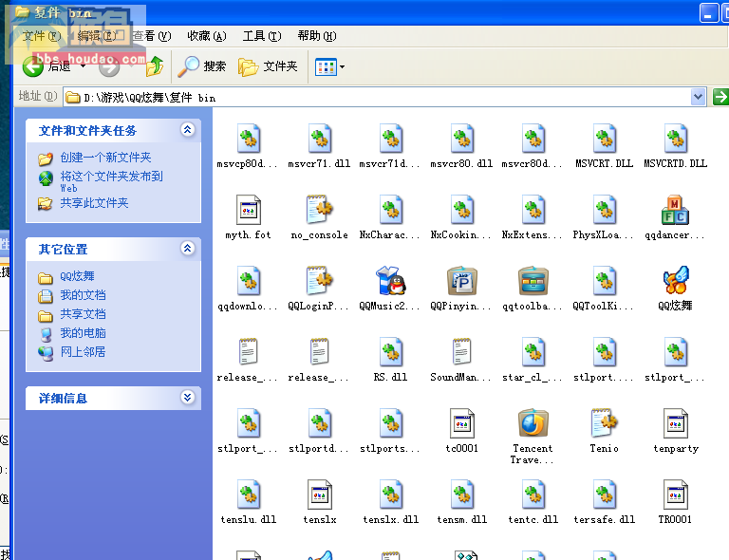
Task: Select the qqtoolba file icon
Action: pyautogui.click(x=533, y=281)
